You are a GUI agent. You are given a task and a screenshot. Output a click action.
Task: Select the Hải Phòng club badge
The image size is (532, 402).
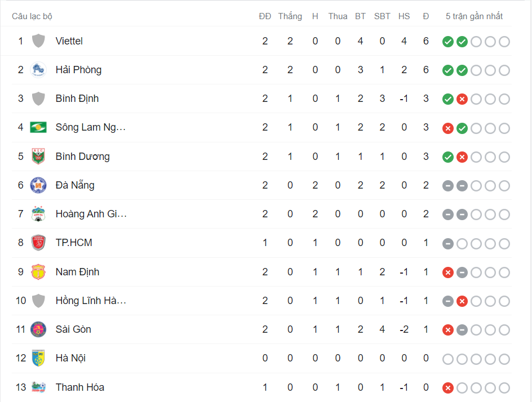pyautogui.click(x=38, y=69)
